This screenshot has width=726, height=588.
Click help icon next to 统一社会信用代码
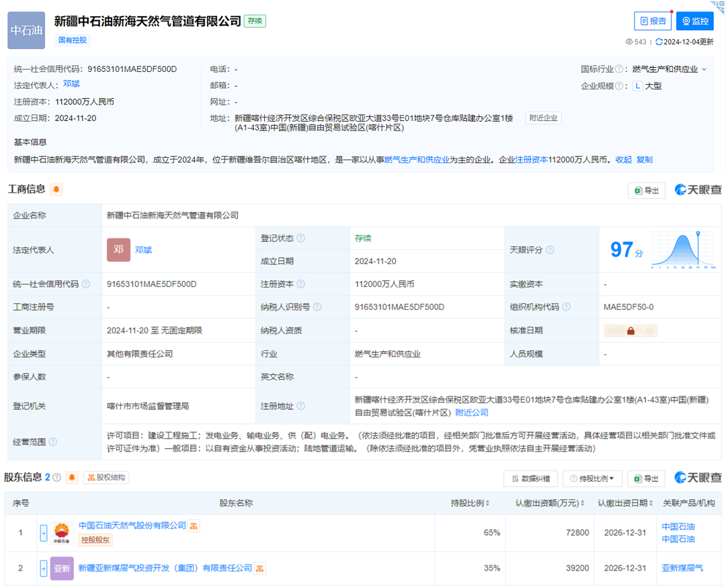pos(85,284)
